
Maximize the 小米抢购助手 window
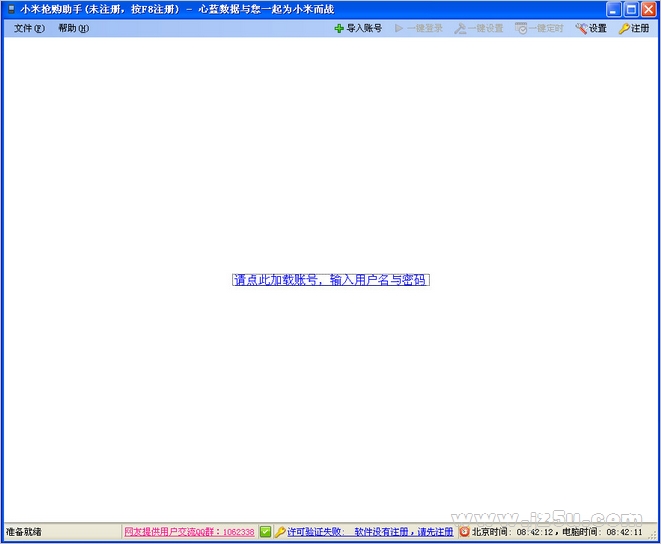click(x=631, y=9)
